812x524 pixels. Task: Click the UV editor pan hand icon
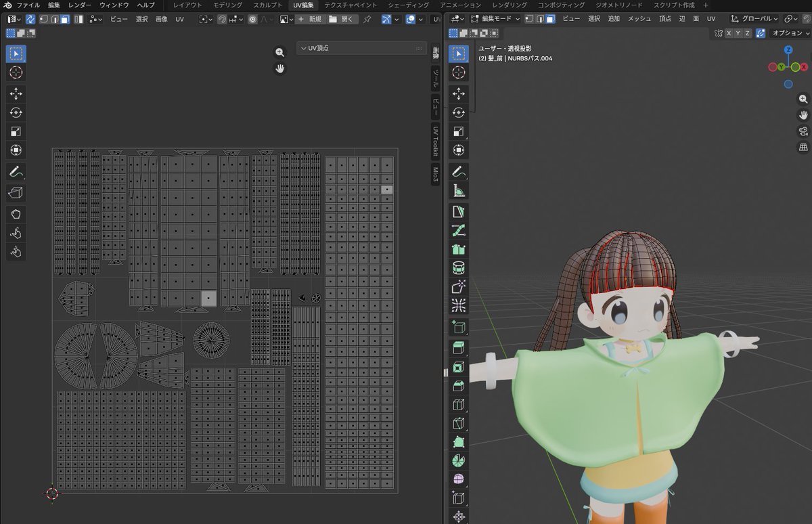[280, 68]
